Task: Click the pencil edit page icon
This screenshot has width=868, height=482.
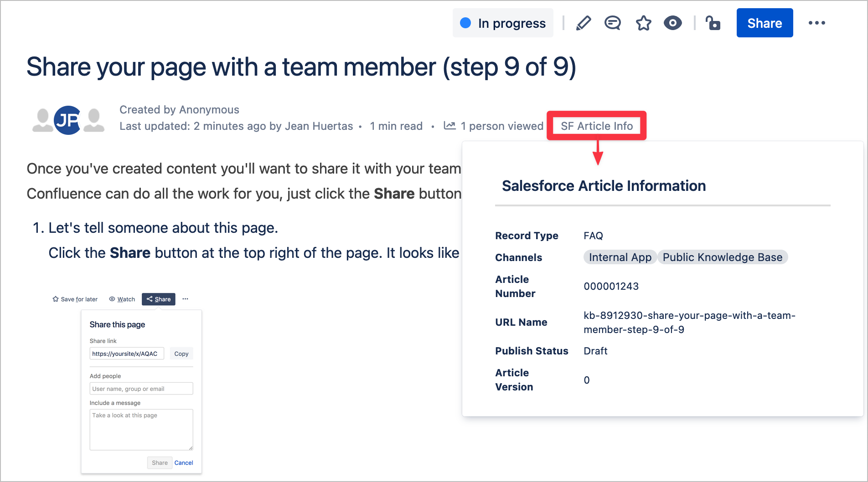Action: [x=583, y=23]
